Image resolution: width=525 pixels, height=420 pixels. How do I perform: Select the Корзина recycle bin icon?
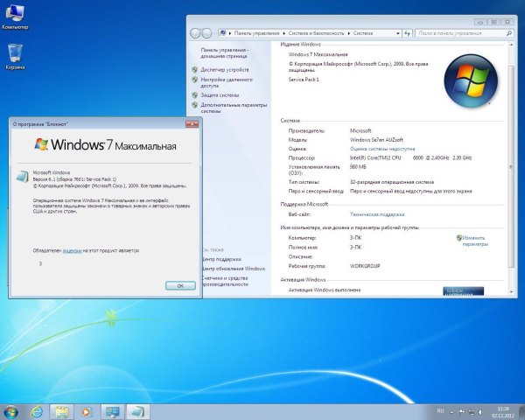tap(15, 54)
